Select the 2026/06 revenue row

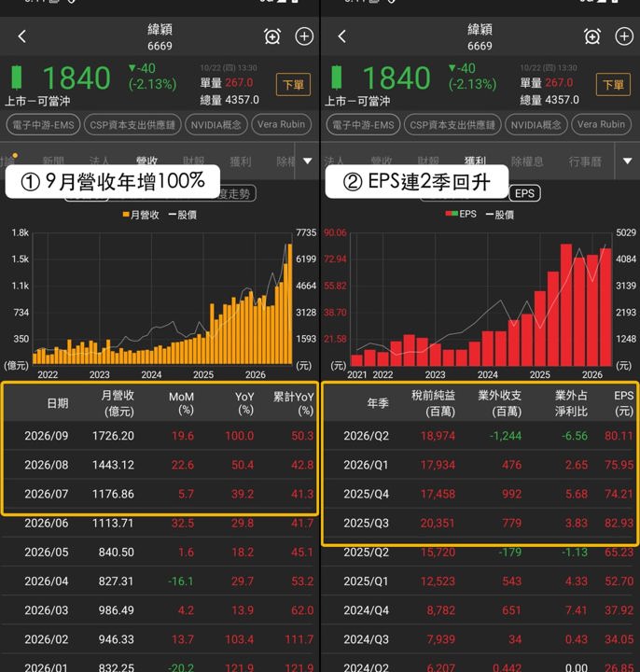point(160,523)
